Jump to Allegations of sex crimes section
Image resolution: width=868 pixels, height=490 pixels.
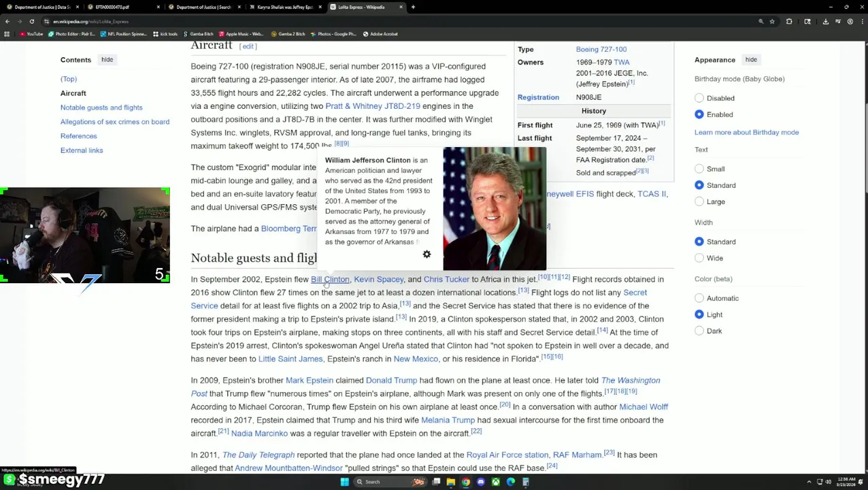tap(114, 122)
